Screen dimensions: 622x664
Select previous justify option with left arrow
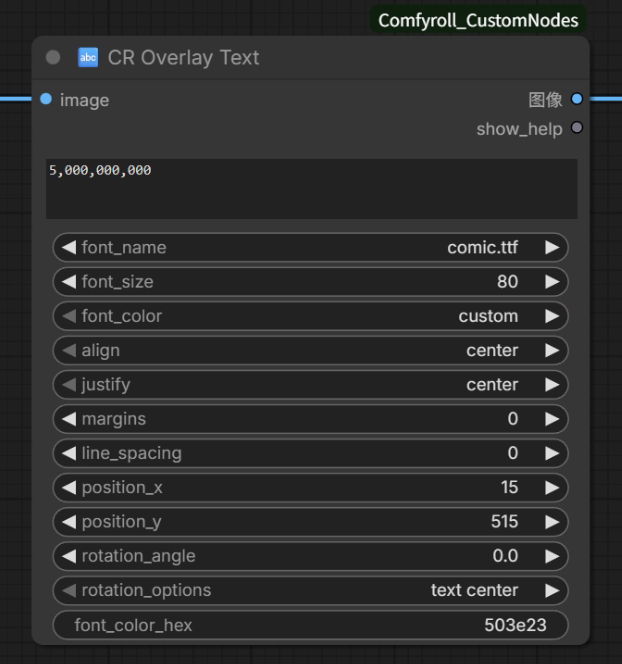coord(69,385)
